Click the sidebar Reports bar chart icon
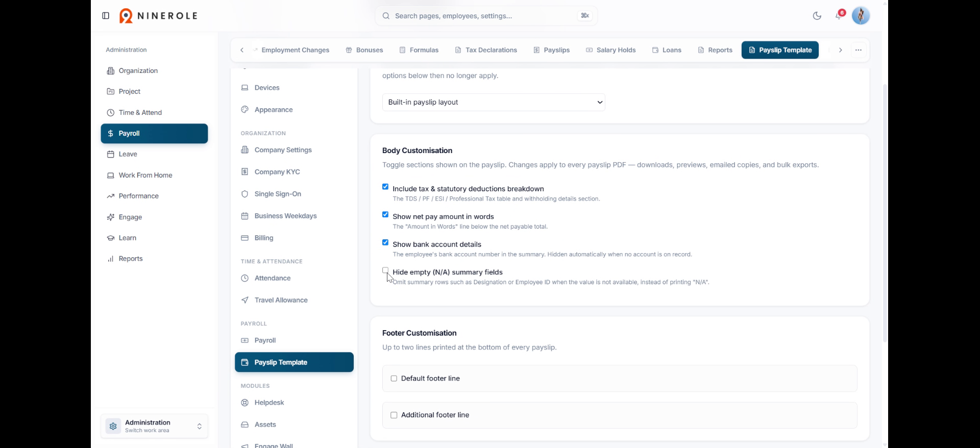980x448 pixels. coord(110,259)
